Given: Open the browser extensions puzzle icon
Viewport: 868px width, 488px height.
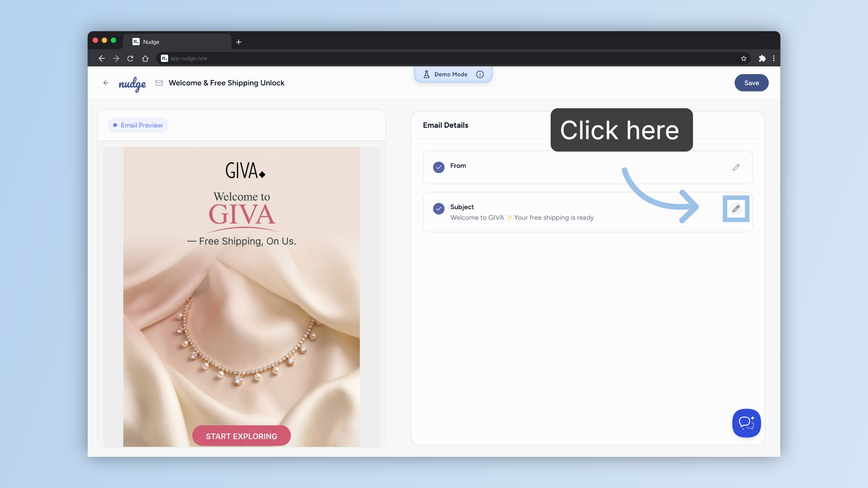Looking at the screenshot, I should click(762, 58).
